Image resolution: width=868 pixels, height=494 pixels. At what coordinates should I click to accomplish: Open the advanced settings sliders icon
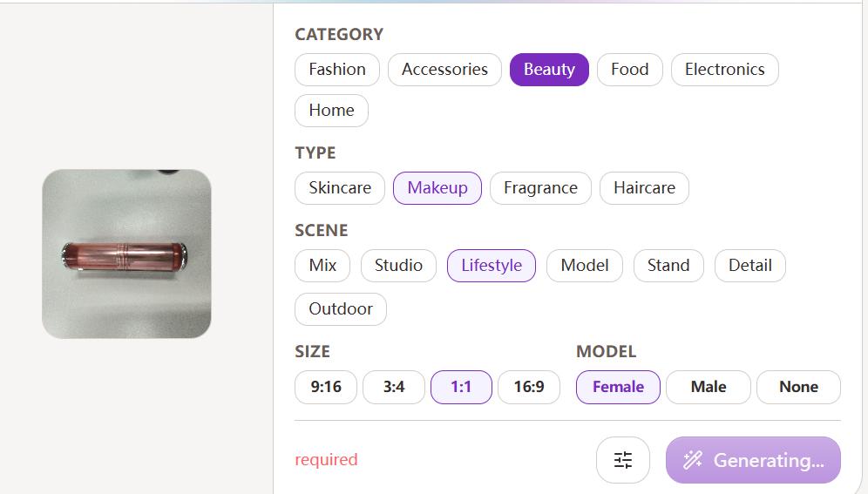coord(623,460)
